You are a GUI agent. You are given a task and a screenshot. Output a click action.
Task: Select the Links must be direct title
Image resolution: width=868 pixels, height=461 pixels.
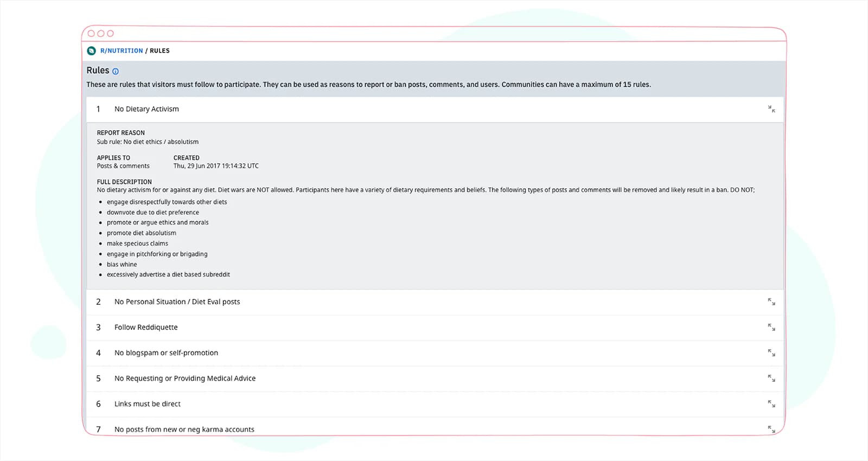(148, 404)
